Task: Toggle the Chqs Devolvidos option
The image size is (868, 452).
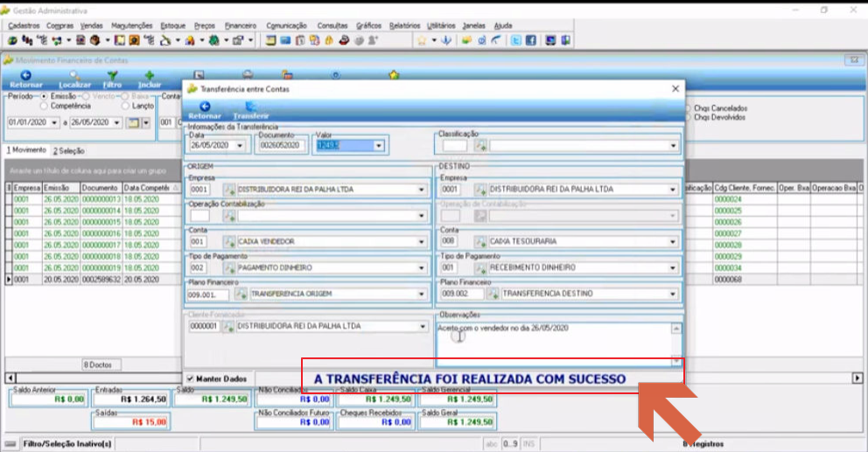Action: 689,117
